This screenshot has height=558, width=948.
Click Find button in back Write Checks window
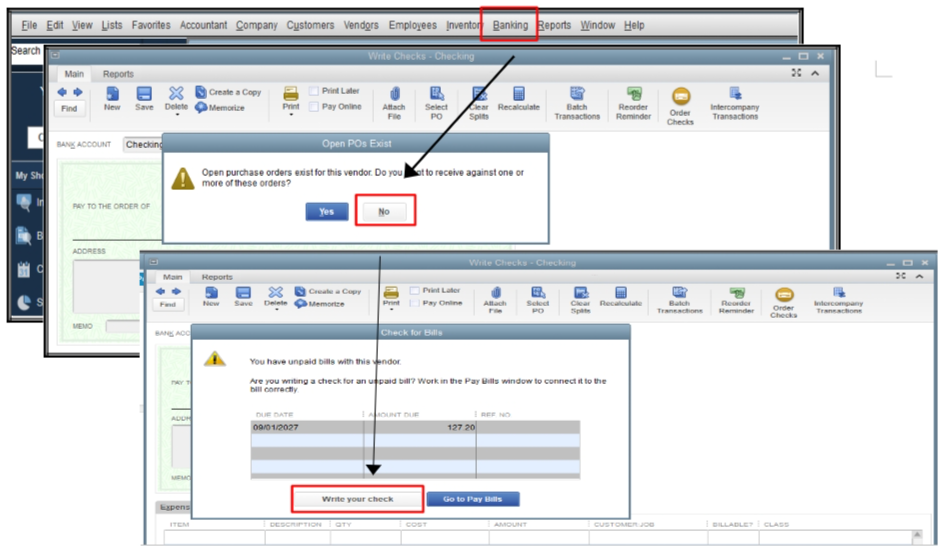[x=69, y=108]
